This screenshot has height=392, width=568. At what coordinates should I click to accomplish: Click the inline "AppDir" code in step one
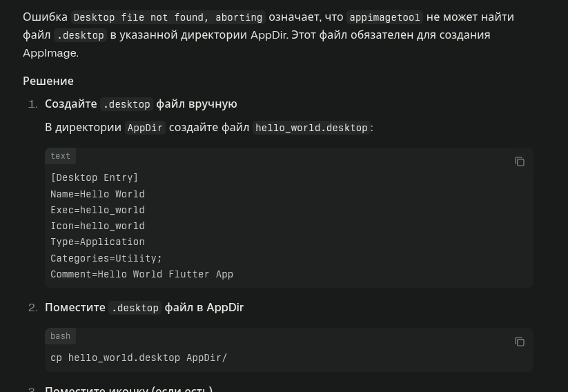click(x=145, y=128)
